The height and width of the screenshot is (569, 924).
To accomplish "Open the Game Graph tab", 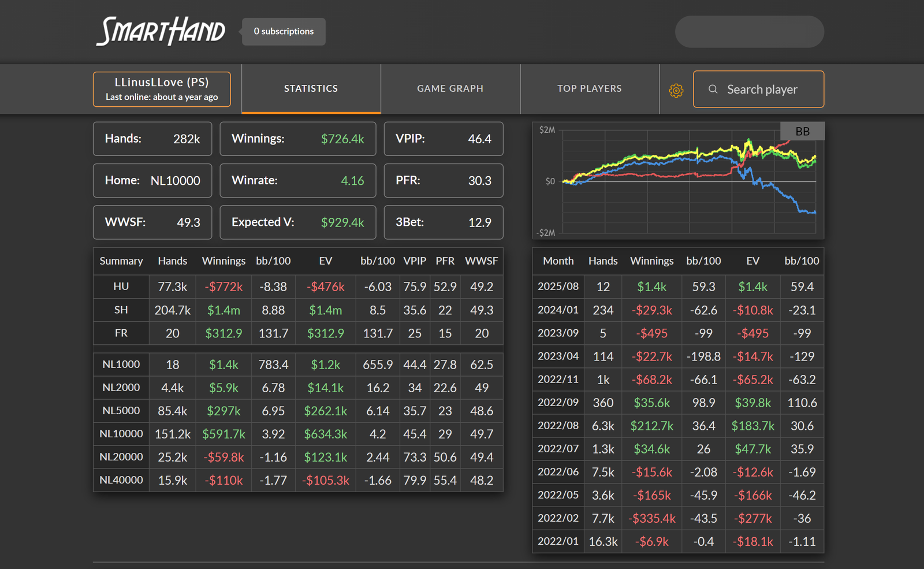I will (x=450, y=89).
